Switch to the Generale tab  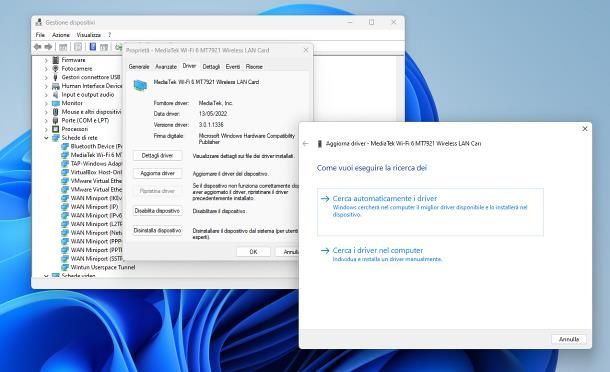tap(139, 67)
